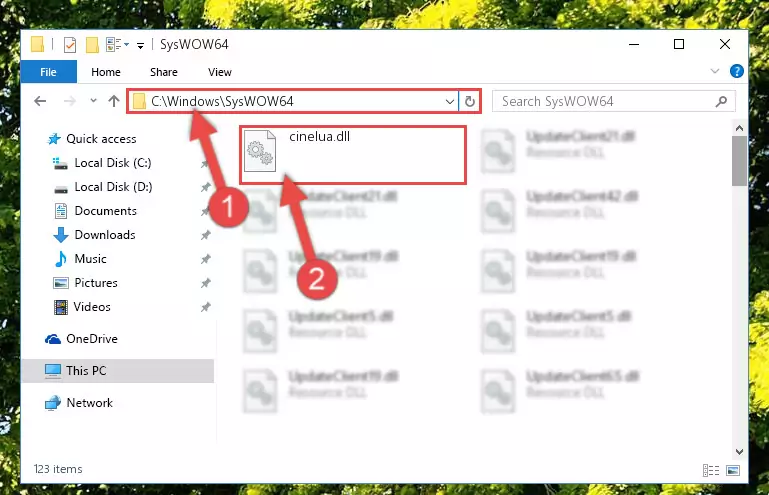Viewport: 769px width, 495px height.
Task: Expand the address bar history dropdown
Action: (449, 102)
